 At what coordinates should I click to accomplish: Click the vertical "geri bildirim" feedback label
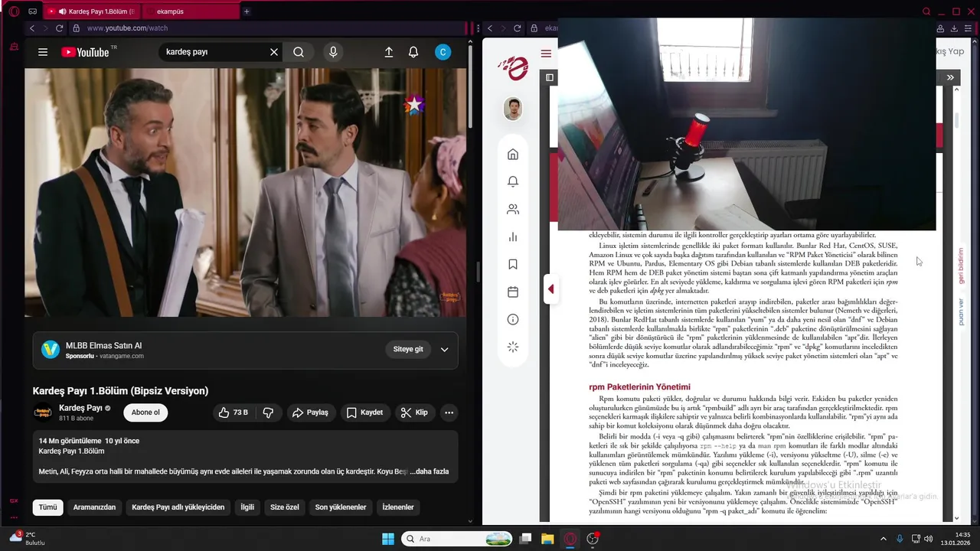pyautogui.click(x=962, y=266)
